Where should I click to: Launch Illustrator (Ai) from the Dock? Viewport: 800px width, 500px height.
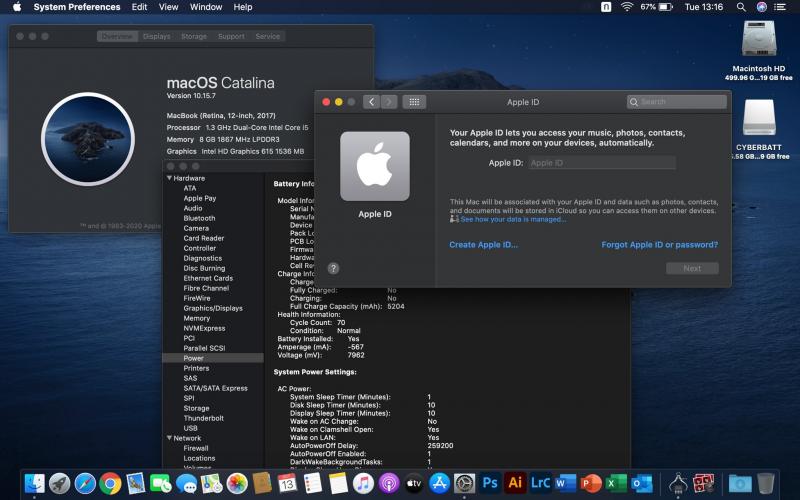point(515,483)
